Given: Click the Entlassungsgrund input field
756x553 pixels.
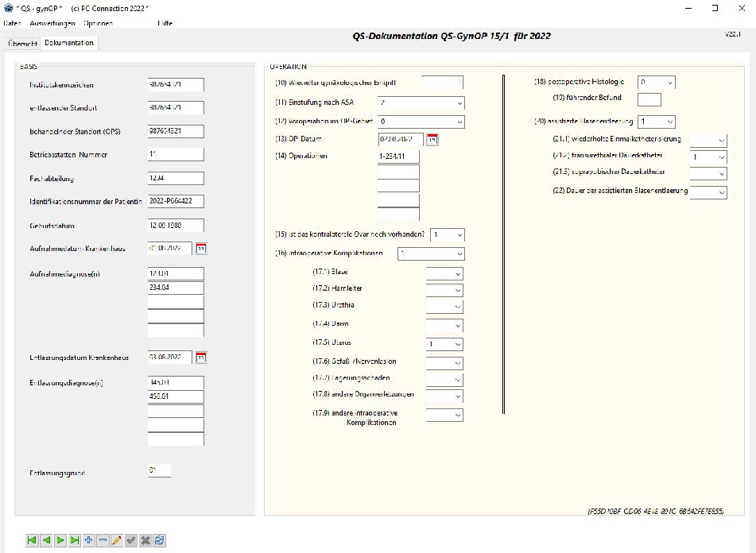Looking at the screenshot, I should pyautogui.click(x=159, y=470).
